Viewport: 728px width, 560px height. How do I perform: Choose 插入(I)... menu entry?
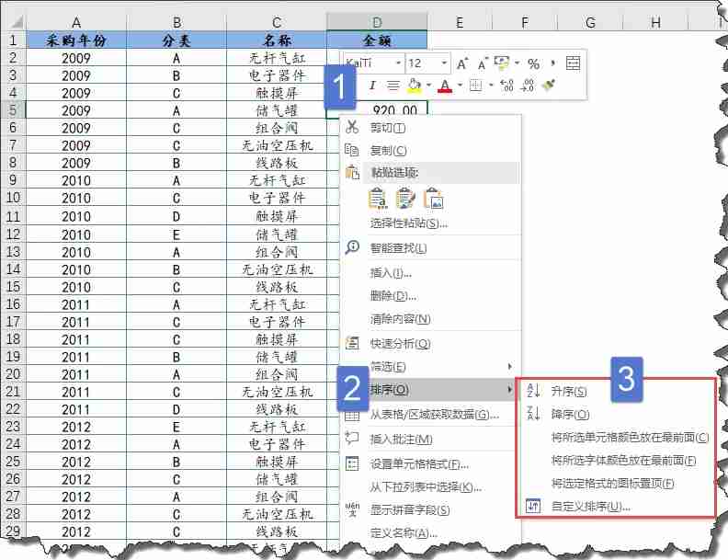pos(430,273)
